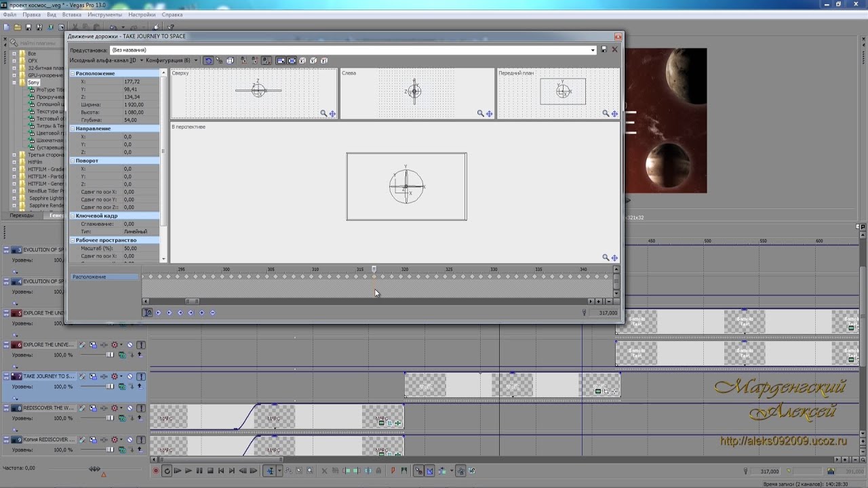Delete the track motion preset
Image resolution: width=868 pixels, height=488 pixels.
(615, 49)
